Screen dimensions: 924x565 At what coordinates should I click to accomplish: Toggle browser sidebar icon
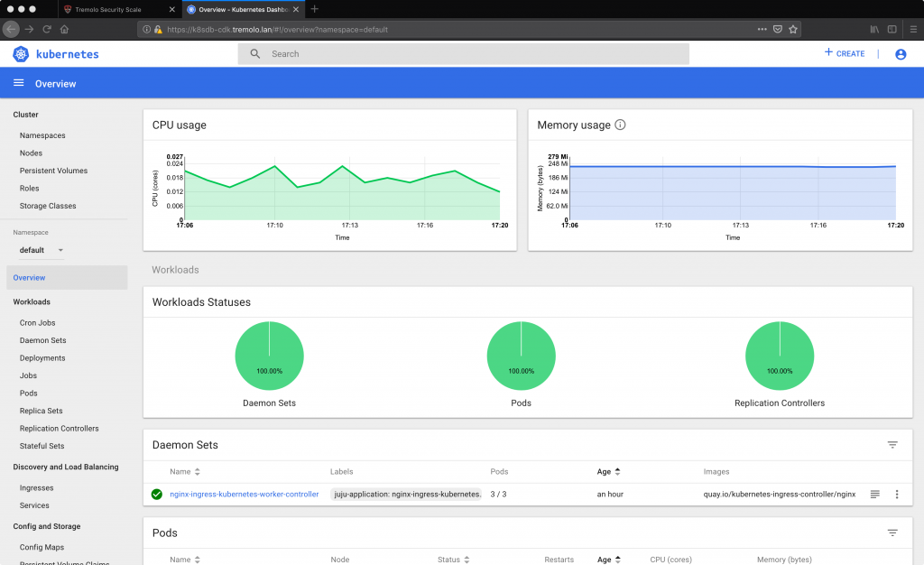click(892, 29)
